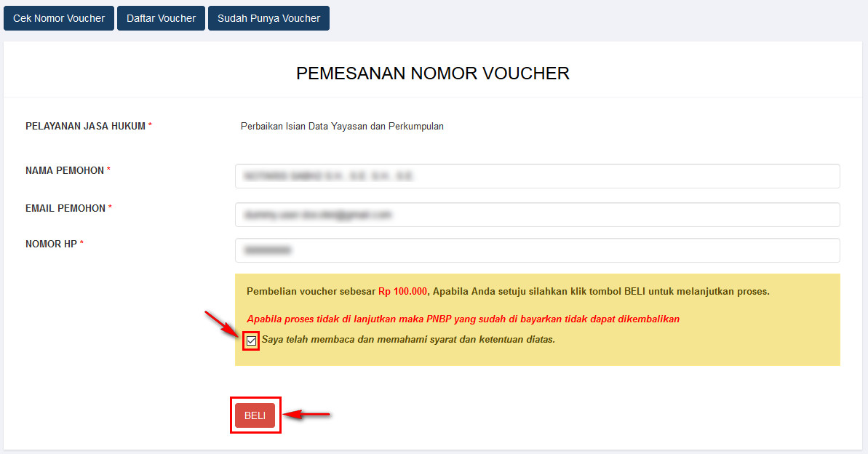The image size is (868, 454).
Task: Click the red PNBP refund warning text
Action: click(x=463, y=319)
